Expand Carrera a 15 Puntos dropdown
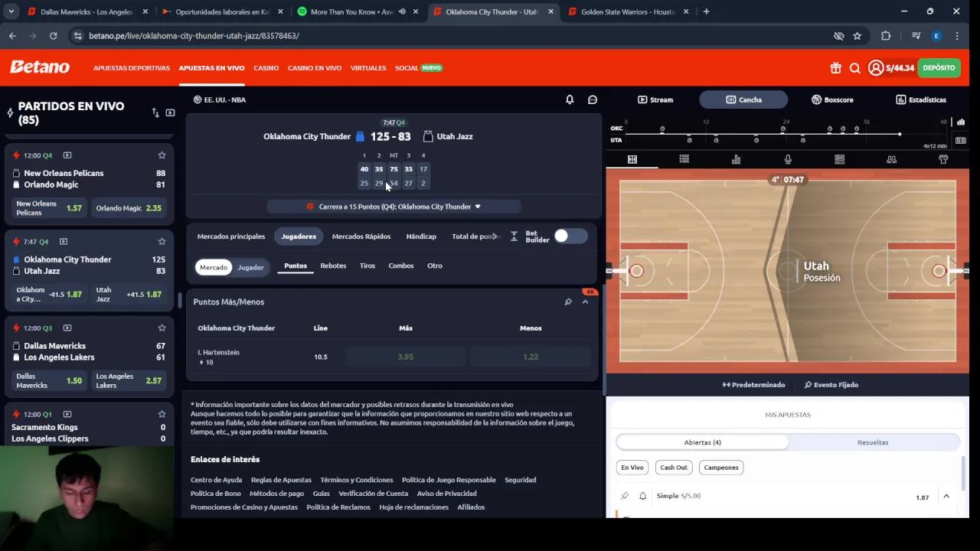The height and width of the screenshot is (551, 980). click(395, 207)
